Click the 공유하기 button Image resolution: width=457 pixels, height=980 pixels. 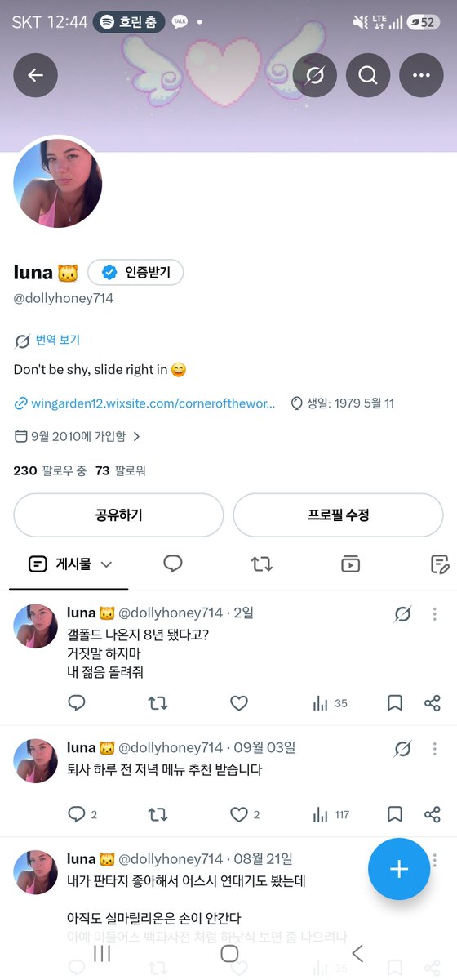point(118,515)
